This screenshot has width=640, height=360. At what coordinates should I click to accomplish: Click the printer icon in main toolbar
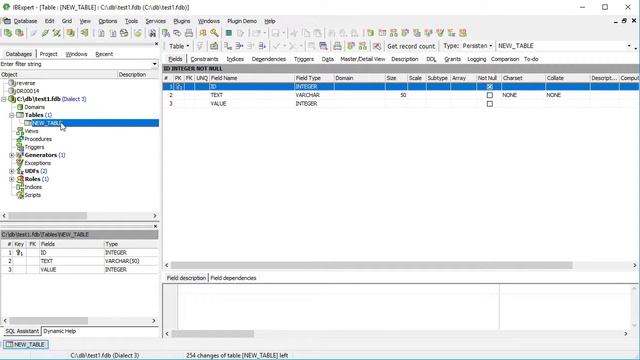(x=189, y=33)
